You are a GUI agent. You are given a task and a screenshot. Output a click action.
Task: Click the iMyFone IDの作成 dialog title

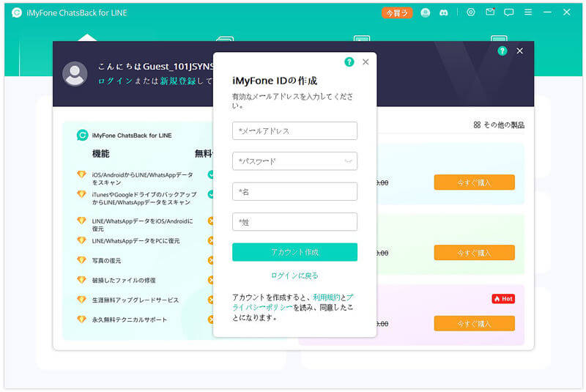click(x=275, y=81)
